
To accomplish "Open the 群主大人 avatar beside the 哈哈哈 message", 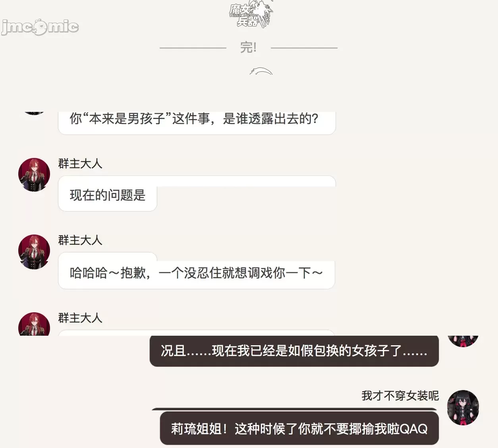I will point(34,252).
